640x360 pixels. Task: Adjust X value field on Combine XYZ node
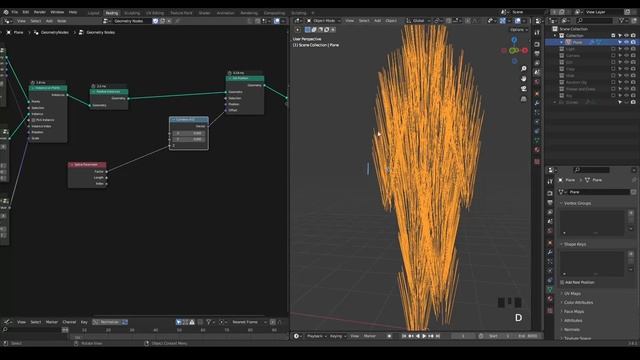coord(189,133)
